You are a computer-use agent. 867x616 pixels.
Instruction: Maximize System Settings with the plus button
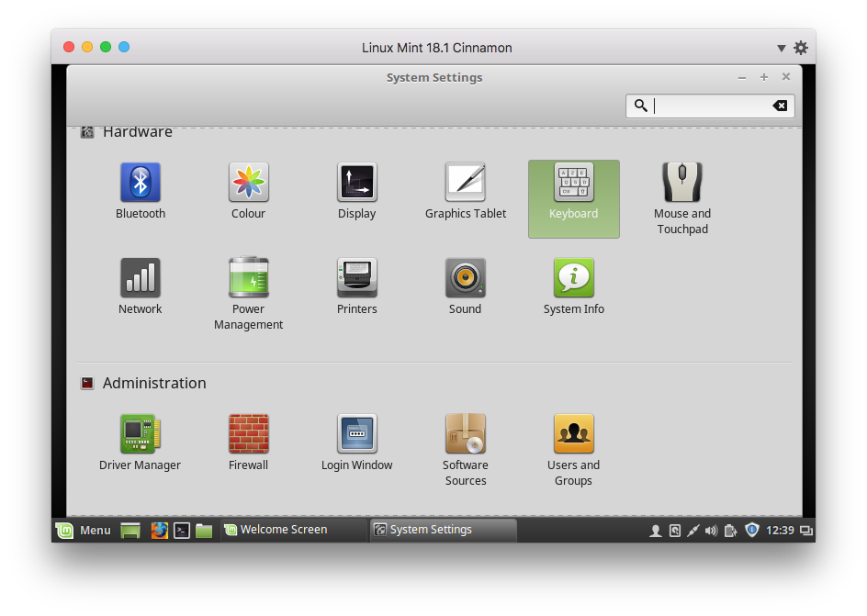[763, 77]
